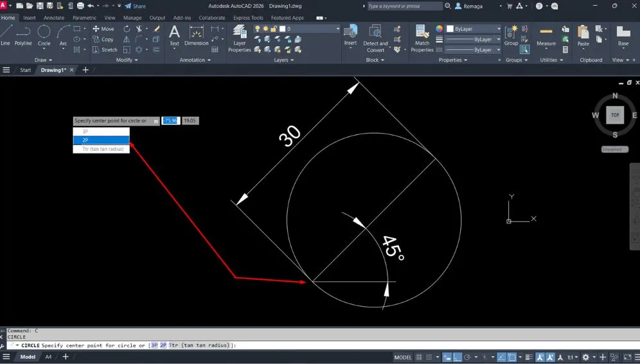This screenshot has height=364, width=640.
Task: Select the Polyline tool
Action: pos(23,35)
